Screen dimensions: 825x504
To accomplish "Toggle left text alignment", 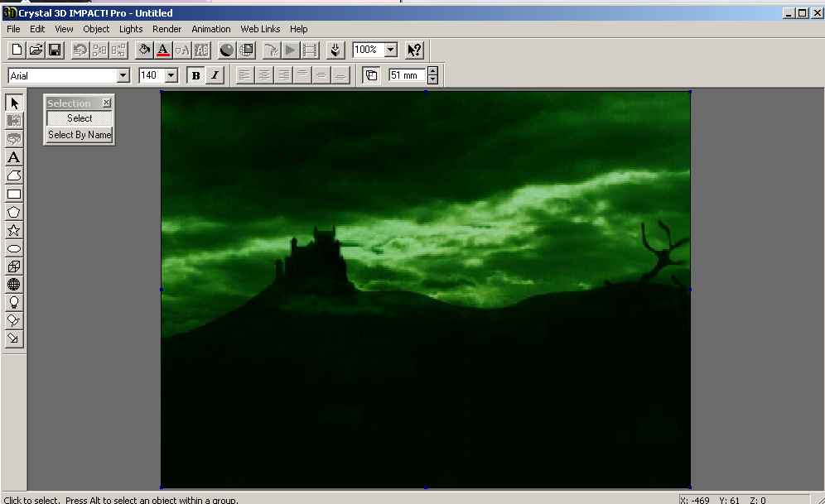I will (244, 75).
